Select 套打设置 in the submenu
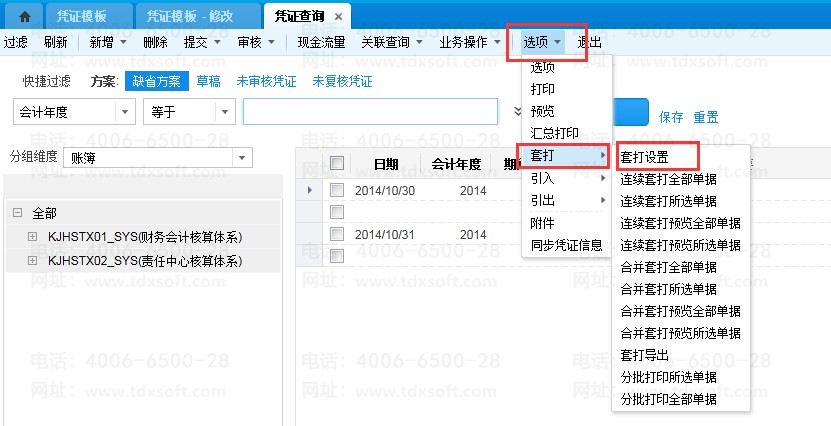 tap(644, 157)
